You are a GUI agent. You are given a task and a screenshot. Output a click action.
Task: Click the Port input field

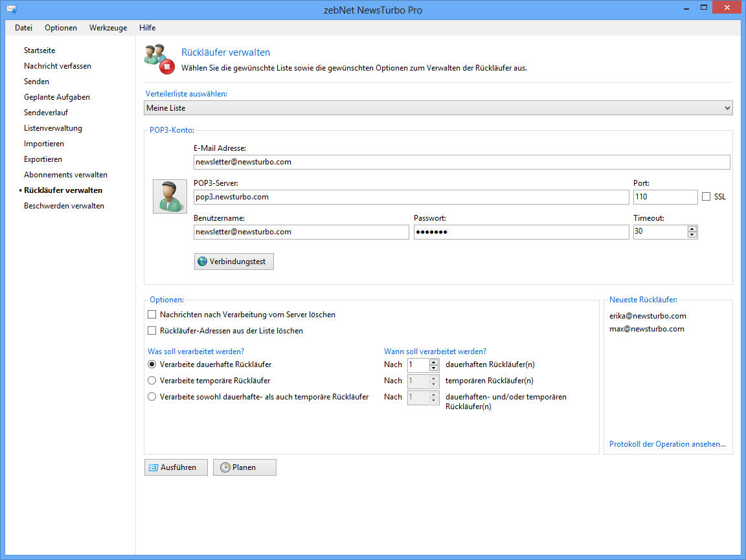[x=665, y=197]
